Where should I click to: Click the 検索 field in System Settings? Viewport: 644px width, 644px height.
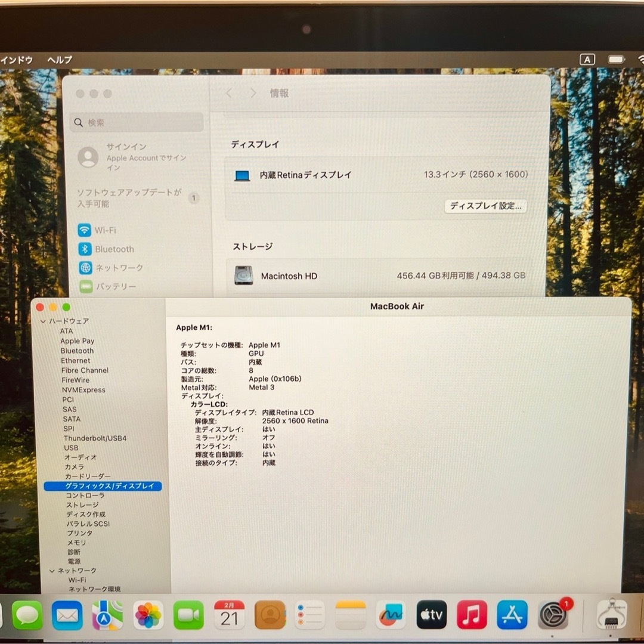point(137,122)
